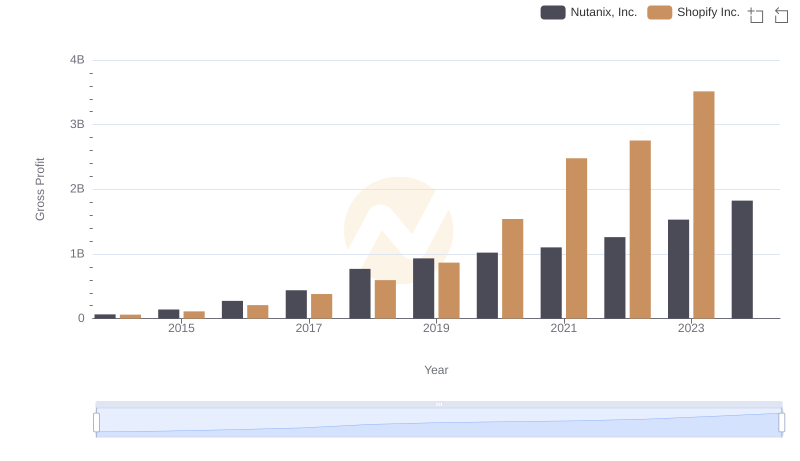
Task: Grab the left data zoom slider handle
Action: (96, 422)
